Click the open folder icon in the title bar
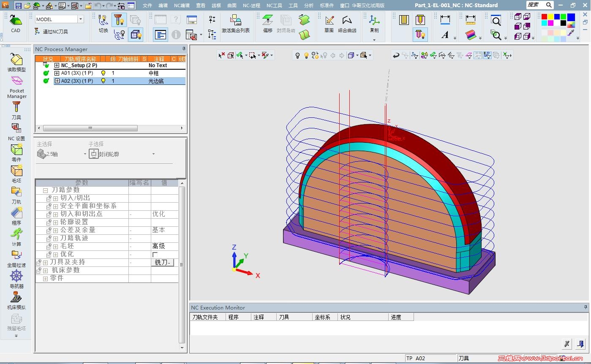The width and height of the screenshot is (591, 364). pyautogui.click(x=27, y=5)
